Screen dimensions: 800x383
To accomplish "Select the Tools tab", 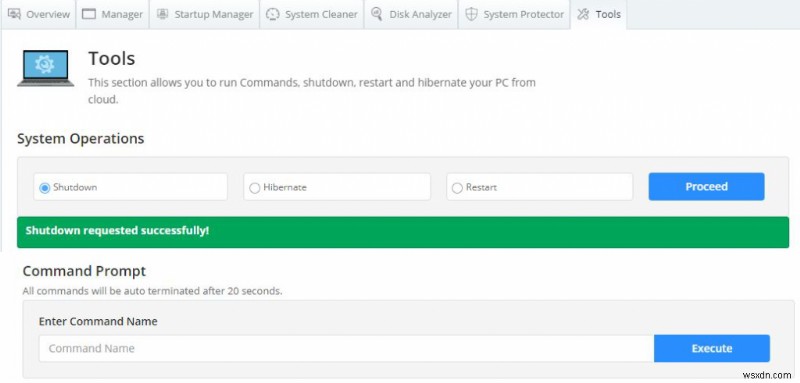I will pos(599,14).
